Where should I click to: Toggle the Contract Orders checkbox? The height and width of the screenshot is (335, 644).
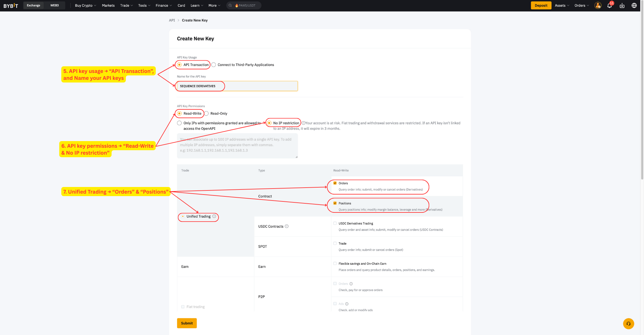click(x=335, y=183)
